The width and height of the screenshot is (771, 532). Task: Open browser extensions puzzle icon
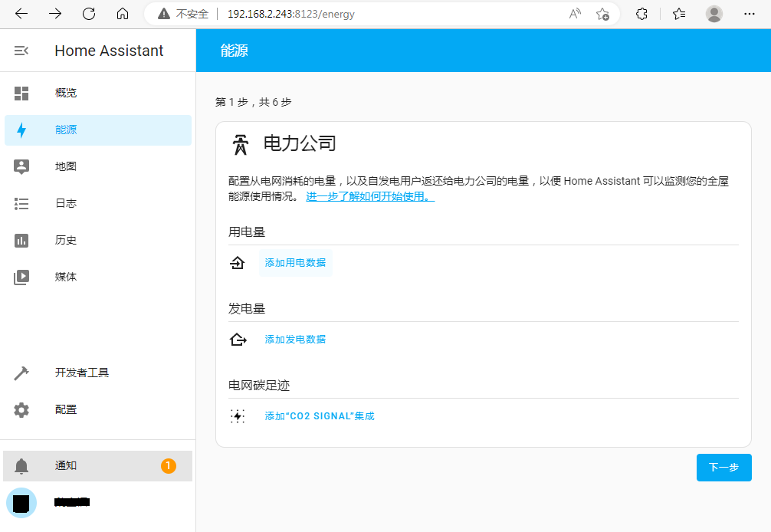click(x=642, y=14)
